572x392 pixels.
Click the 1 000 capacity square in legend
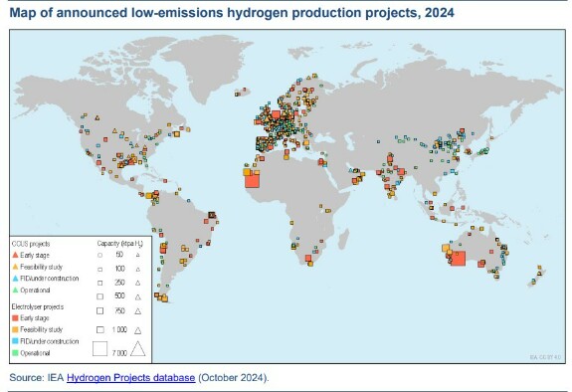[99, 330]
